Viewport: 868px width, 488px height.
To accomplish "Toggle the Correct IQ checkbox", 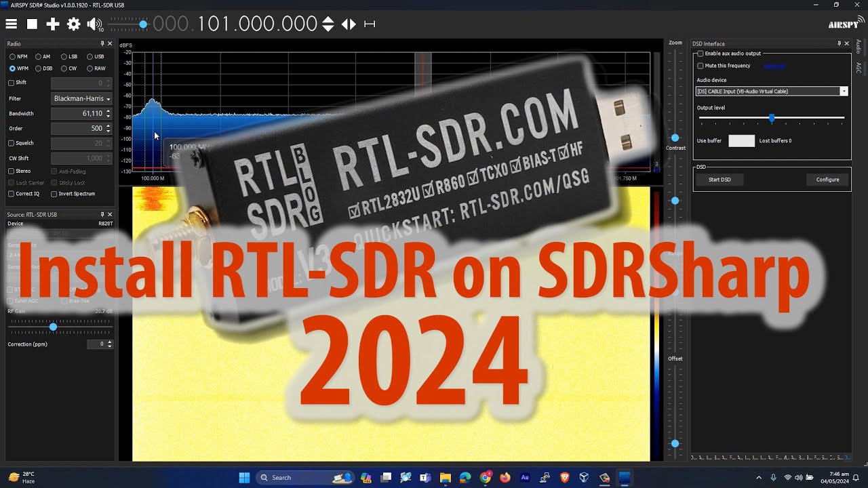I will [11, 194].
